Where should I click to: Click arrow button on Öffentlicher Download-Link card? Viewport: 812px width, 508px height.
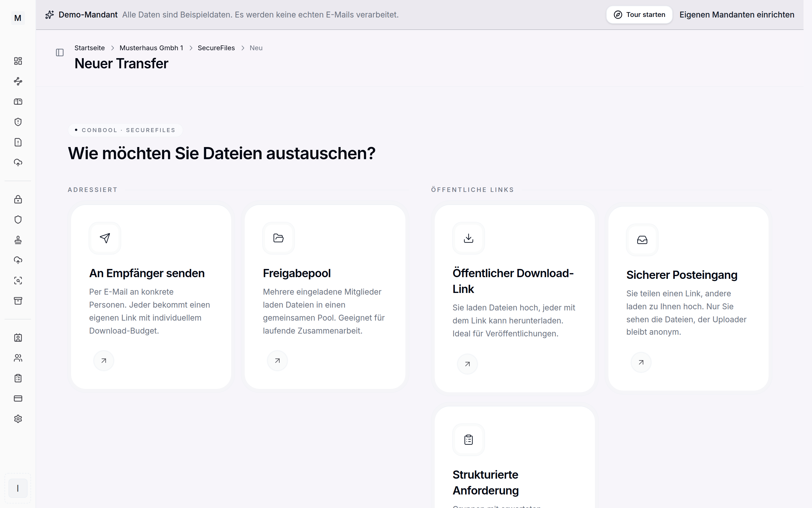(467, 364)
